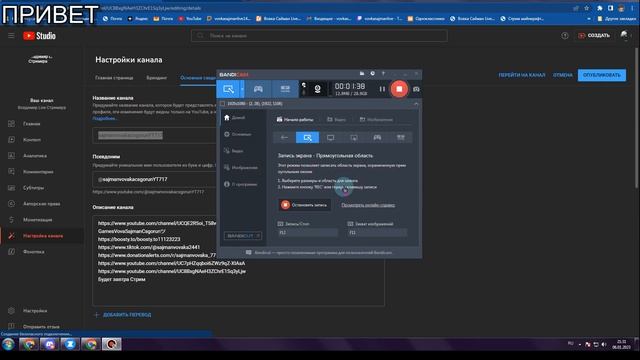Bookmark the page with the star icon in Chrome's address bar

click(587, 8)
